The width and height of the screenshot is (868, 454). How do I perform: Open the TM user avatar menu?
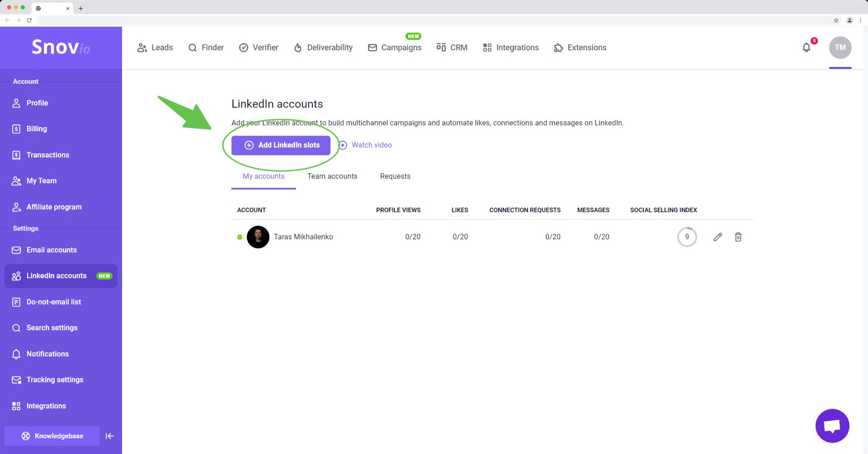pos(840,47)
